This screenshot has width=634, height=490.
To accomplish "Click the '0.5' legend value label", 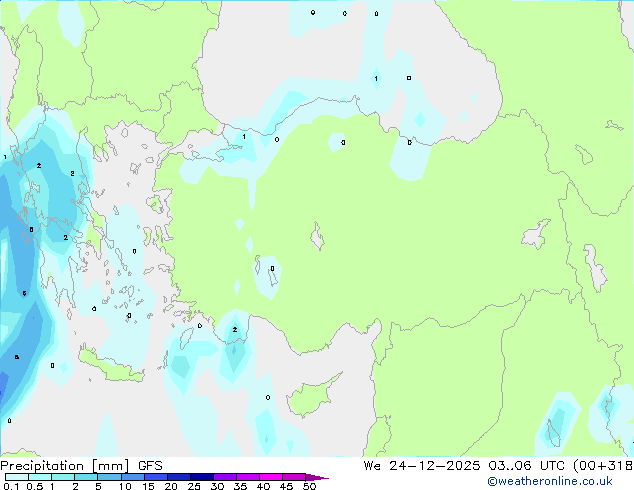I will (x=35, y=486).
